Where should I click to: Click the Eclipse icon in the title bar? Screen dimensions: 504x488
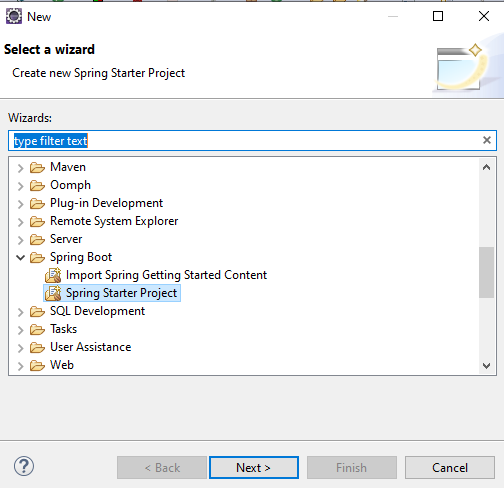(x=14, y=16)
